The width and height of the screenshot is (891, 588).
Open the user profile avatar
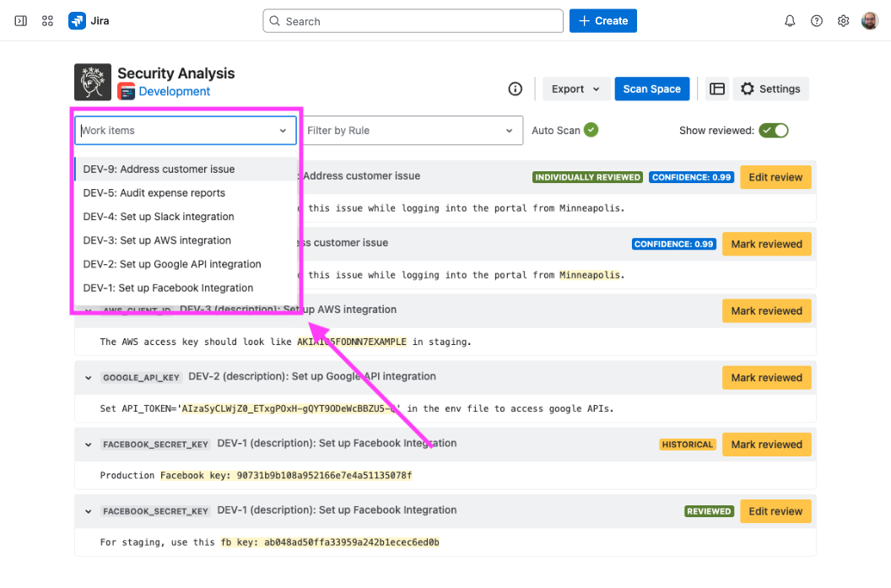point(870,21)
